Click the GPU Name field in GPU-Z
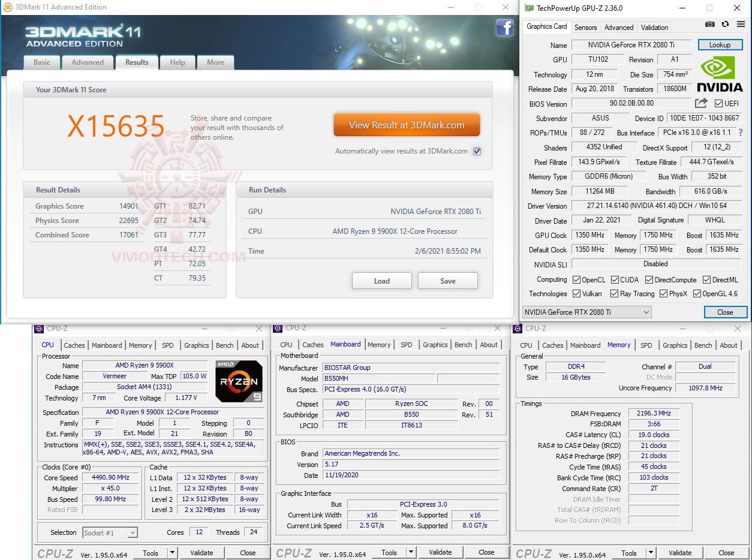This screenshot has height=560, width=752. (632, 45)
